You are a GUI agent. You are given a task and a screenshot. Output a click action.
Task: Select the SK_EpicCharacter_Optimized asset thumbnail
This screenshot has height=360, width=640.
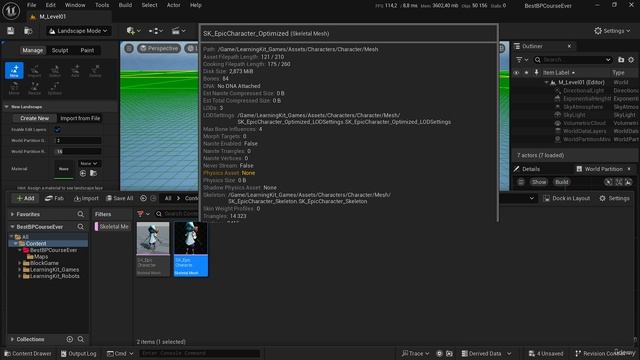click(x=191, y=249)
